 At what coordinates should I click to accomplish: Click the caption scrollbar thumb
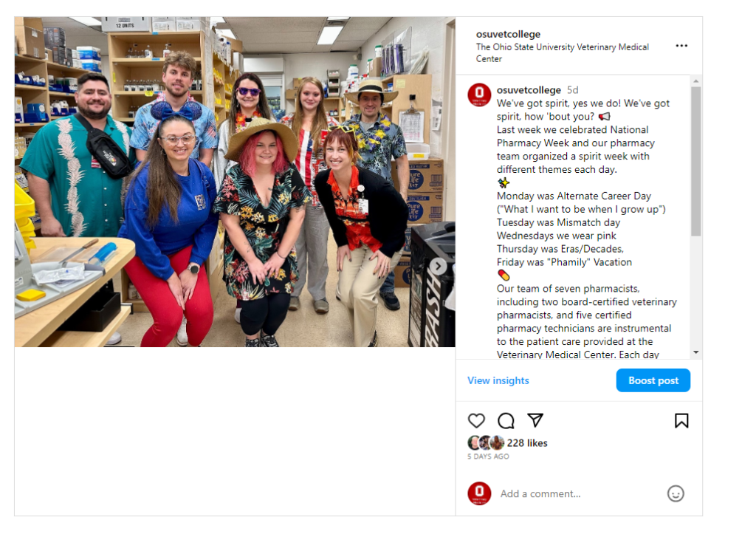(x=695, y=161)
